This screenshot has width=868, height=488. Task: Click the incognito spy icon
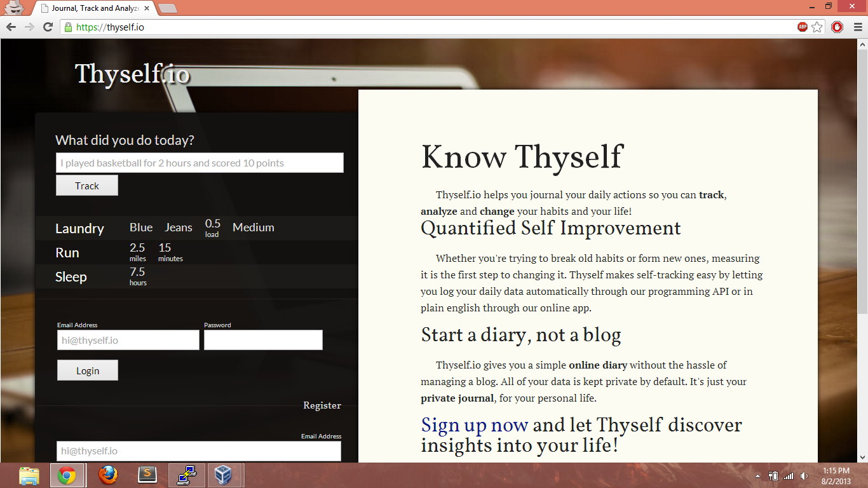click(x=15, y=8)
